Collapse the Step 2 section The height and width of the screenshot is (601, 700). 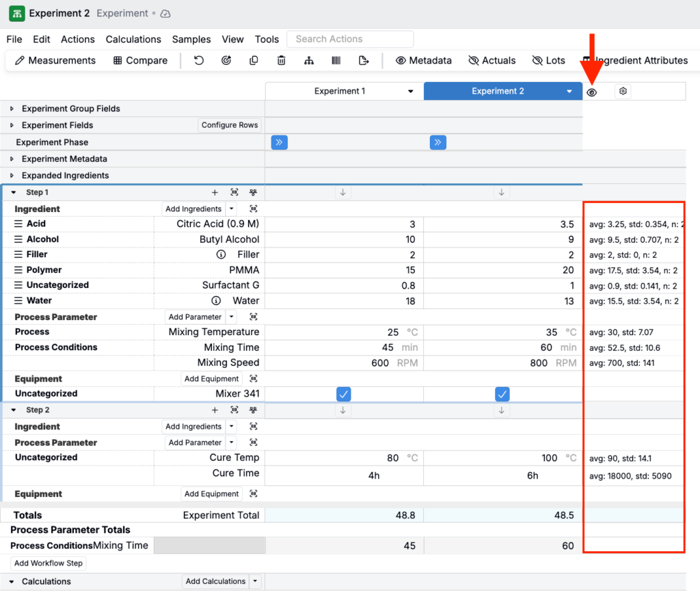[x=14, y=410]
